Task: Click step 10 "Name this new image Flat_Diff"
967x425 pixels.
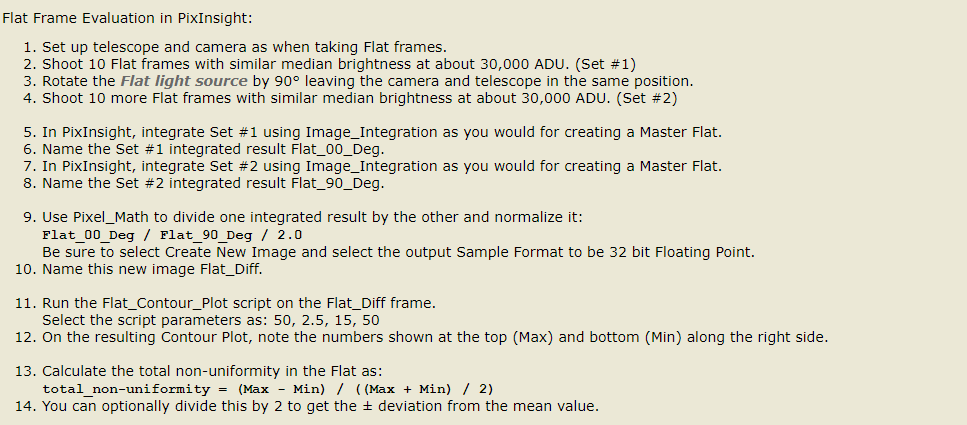Action: coord(152,270)
